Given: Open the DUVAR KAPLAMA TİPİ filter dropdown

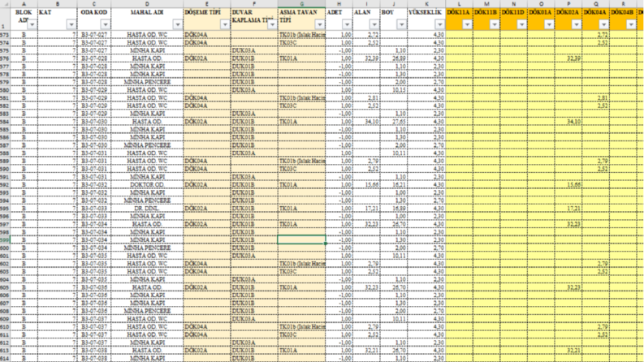Looking at the screenshot, I should click(x=272, y=25).
